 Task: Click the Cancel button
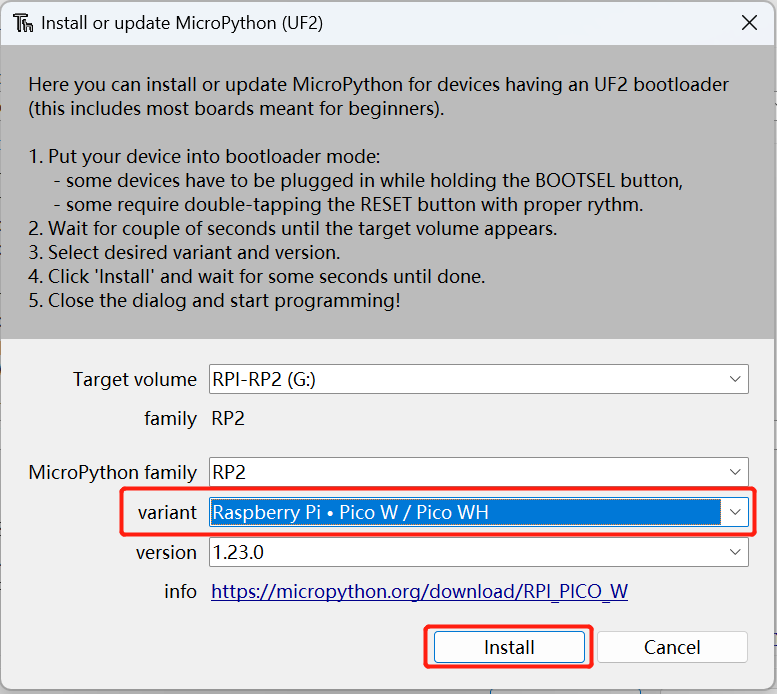click(x=672, y=647)
